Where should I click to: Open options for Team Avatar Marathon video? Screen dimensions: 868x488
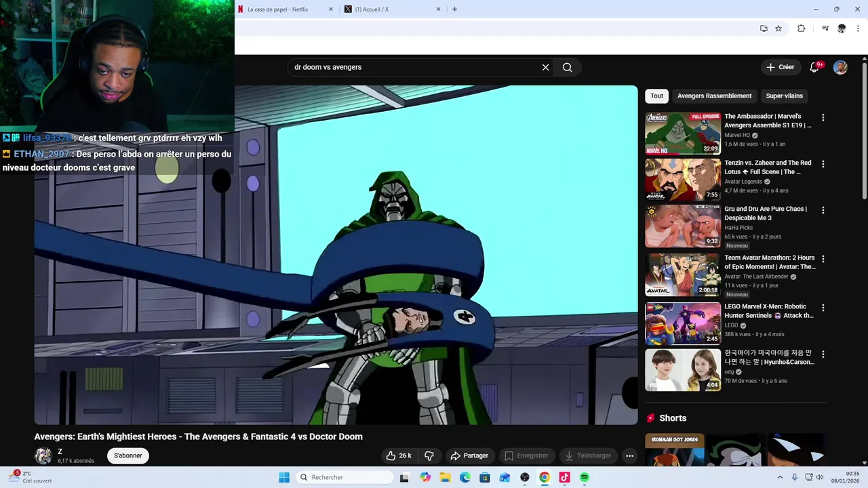(823, 259)
